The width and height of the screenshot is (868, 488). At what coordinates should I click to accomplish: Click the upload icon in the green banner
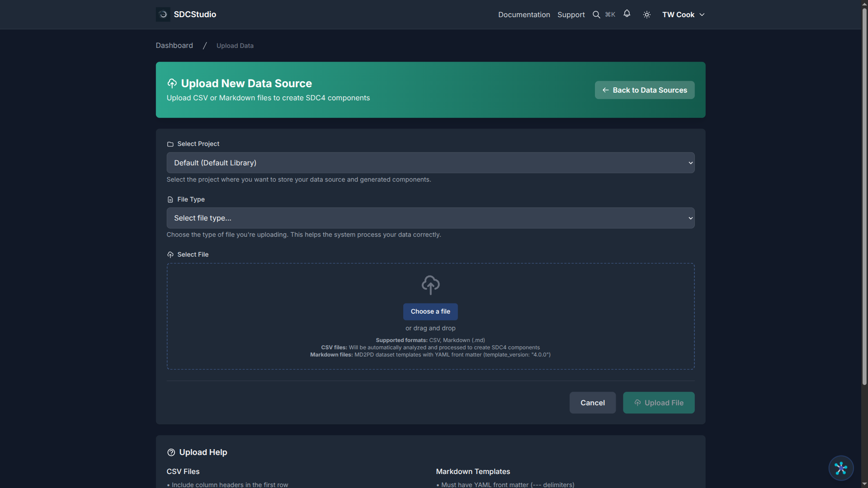click(x=172, y=83)
